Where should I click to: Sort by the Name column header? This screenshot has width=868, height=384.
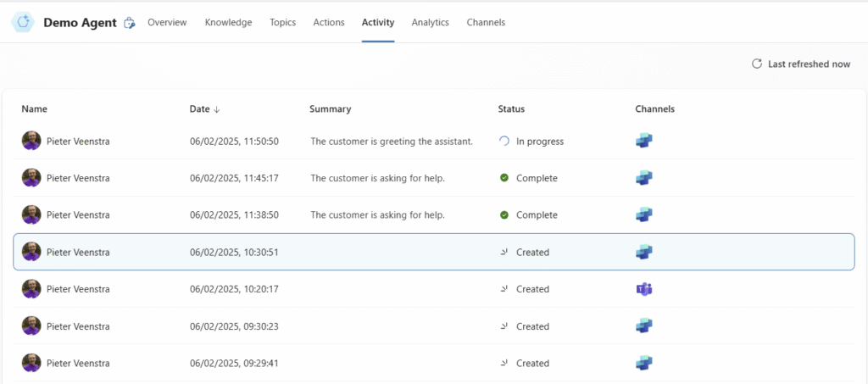click(x=34, y=109)
